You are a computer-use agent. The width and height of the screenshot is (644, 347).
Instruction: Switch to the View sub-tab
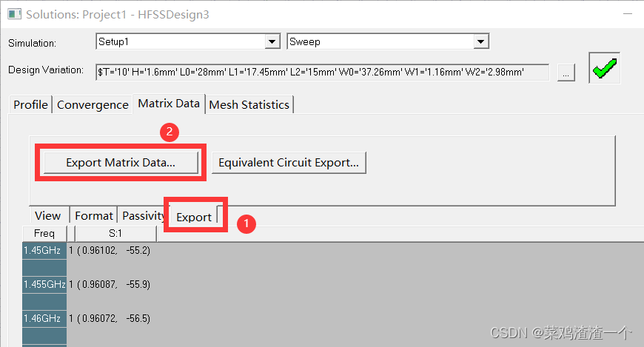click(x=48, y=216)
